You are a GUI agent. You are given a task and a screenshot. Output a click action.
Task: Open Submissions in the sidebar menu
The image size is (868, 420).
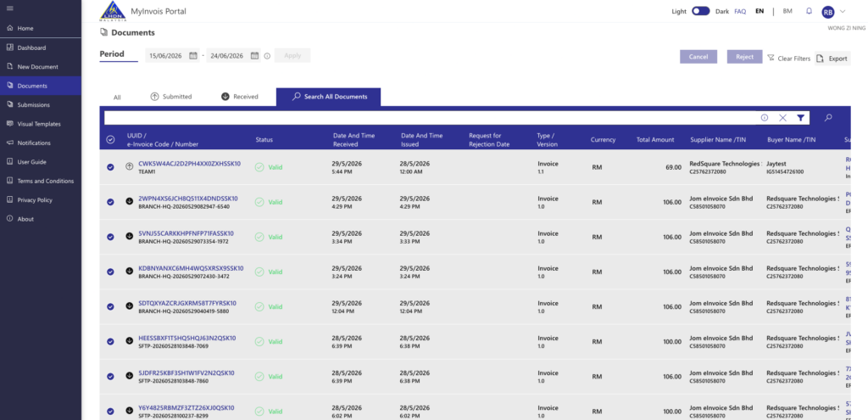(x=41, y=104)
